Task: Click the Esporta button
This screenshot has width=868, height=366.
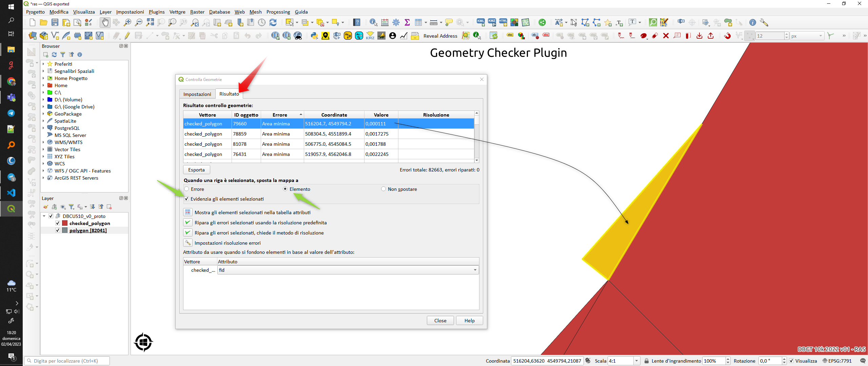Action: (x=196, y=170)
